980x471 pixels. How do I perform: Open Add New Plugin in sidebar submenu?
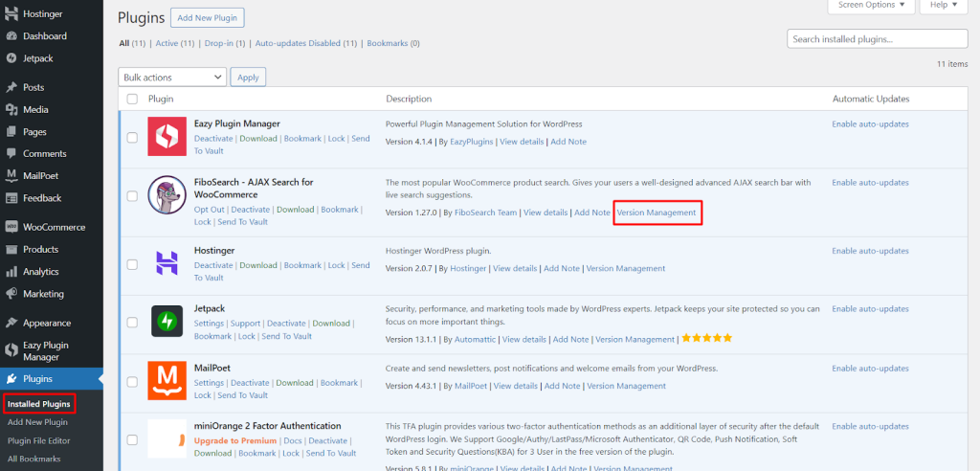[x=37, y=422]
